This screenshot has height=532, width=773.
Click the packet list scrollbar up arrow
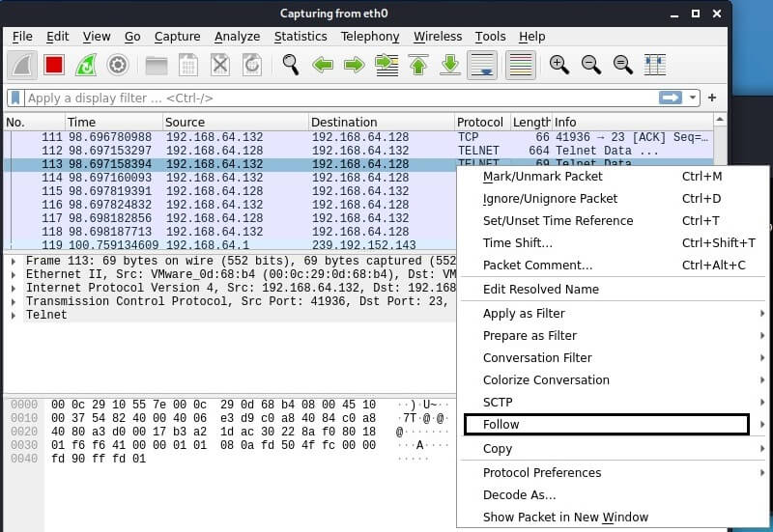click(x=720, y=120)
